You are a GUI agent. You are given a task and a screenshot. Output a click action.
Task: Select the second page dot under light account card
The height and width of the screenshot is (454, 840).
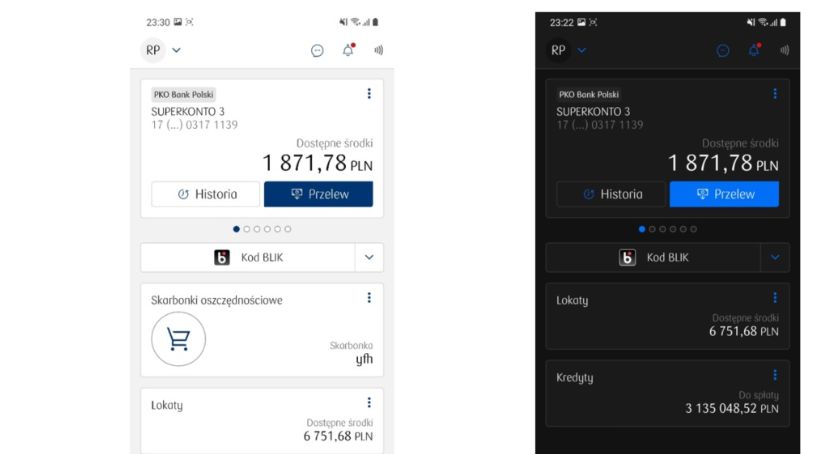click(x=246, y=229)
